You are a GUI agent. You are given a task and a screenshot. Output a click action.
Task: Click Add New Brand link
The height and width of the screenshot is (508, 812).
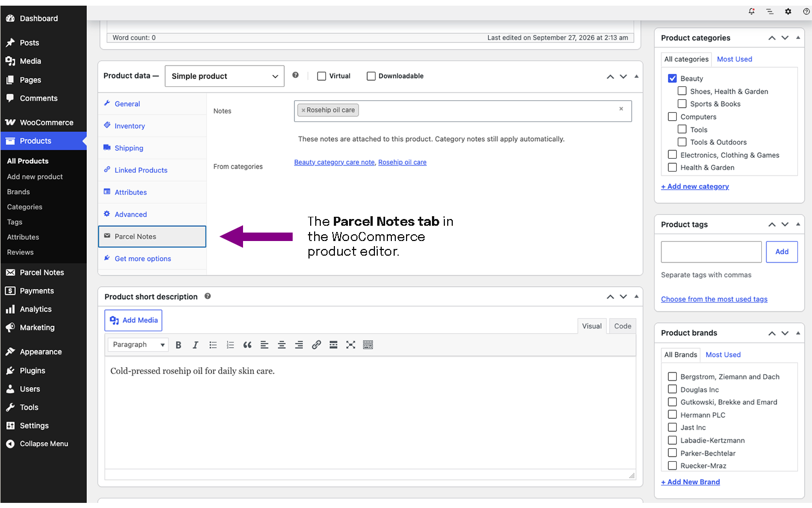tap(690, 482)
